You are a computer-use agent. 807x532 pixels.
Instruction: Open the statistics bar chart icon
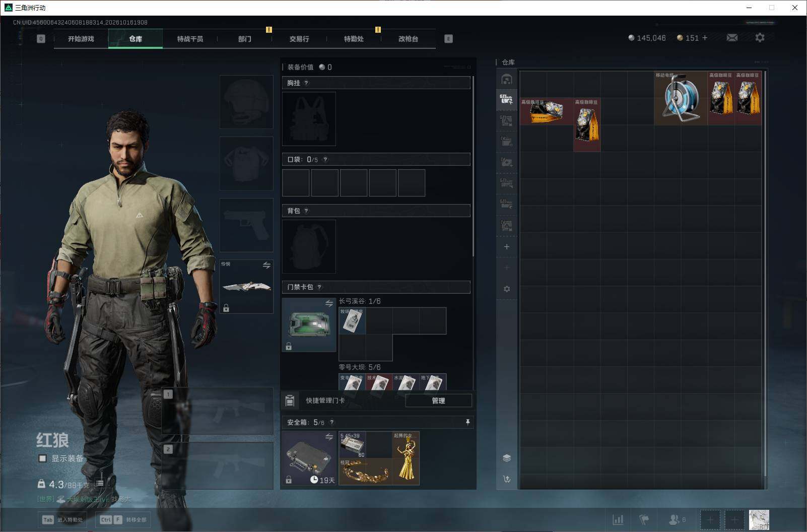(x=618, y=519)
